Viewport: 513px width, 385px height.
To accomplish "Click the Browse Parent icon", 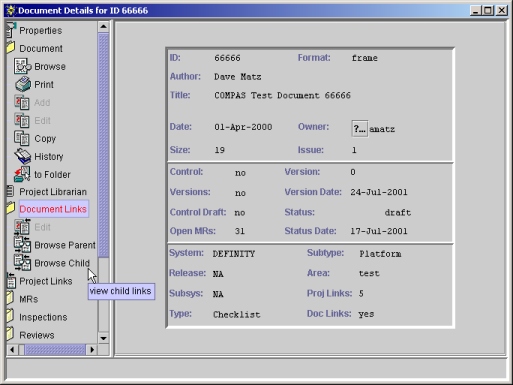I will (22, 245).
